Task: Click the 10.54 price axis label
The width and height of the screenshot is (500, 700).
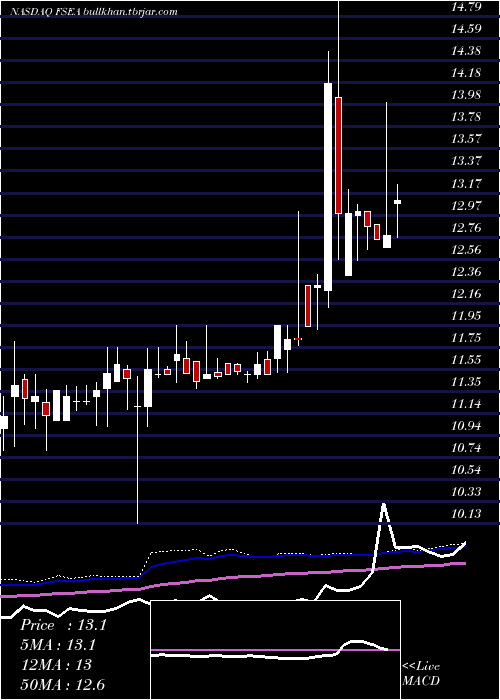Action: tap(466, 470)
